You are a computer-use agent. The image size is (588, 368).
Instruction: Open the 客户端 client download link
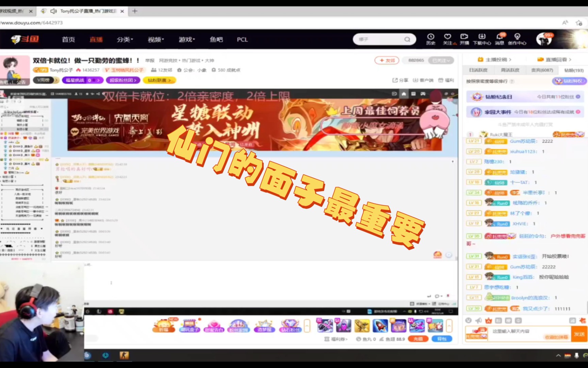click(x=423, y=80)
